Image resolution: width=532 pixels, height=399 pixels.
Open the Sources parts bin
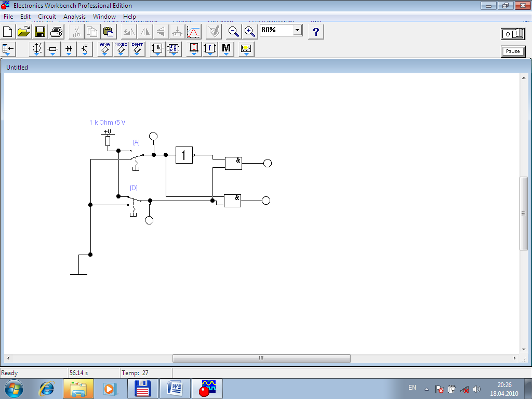[37, 49]
